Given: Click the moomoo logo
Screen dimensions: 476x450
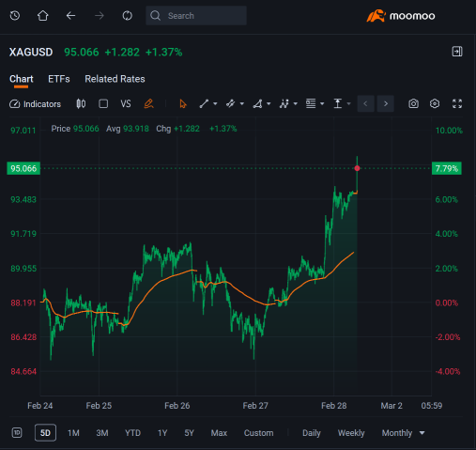Looking at the screenshot, I should pos(401,16).
